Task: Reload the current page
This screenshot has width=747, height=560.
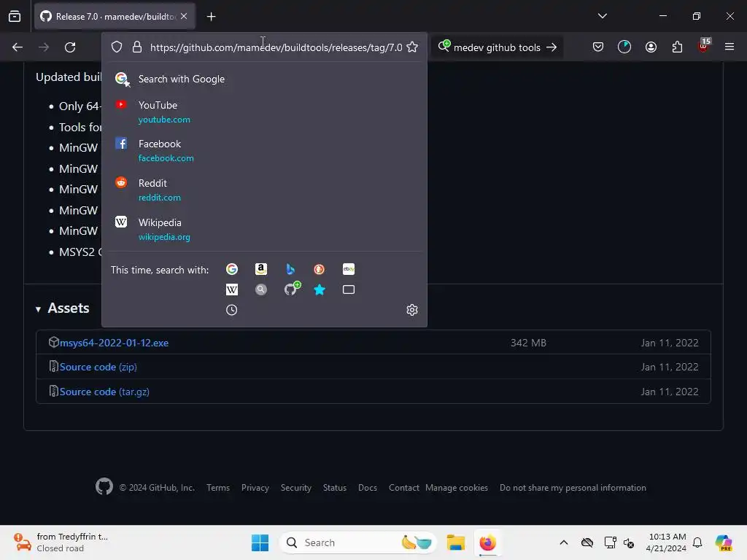Action: (x=70, y=47)
